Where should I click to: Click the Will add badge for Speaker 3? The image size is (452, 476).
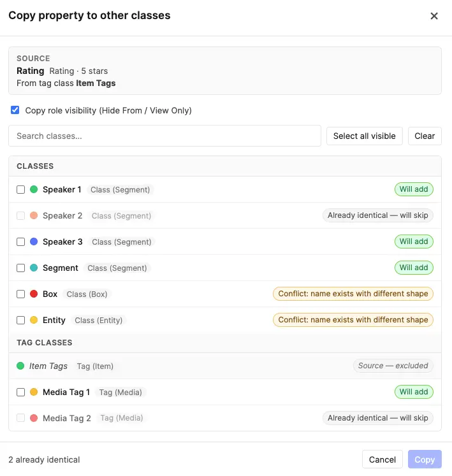click(x=414, y=242)
